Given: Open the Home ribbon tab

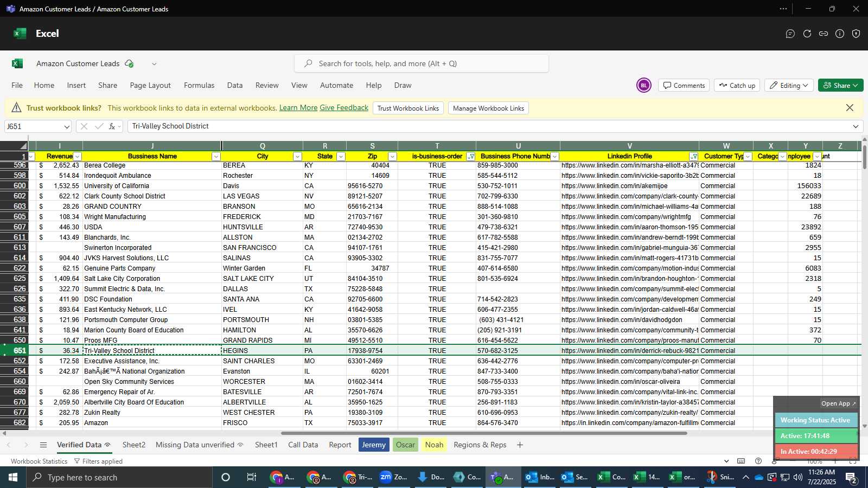Looking at the screenshot, I should point(44,85).
